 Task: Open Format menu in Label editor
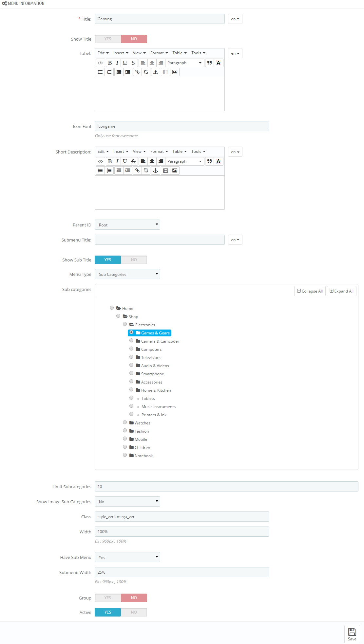tap(159, 53)
